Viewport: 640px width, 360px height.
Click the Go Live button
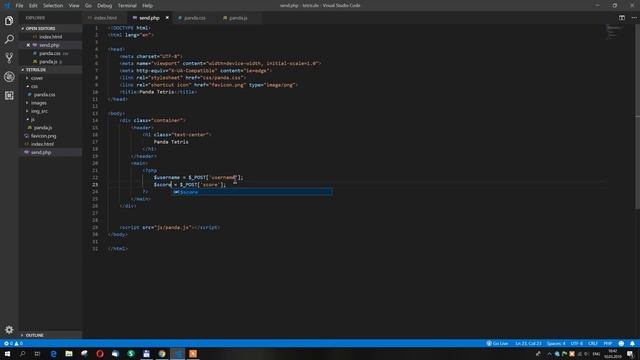[497, 343]
